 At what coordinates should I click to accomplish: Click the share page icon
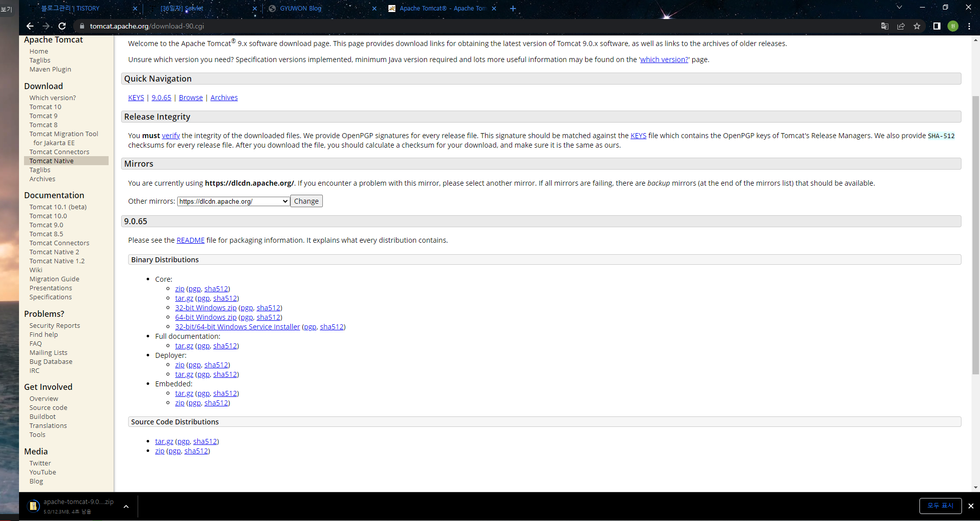pos(901,26)
